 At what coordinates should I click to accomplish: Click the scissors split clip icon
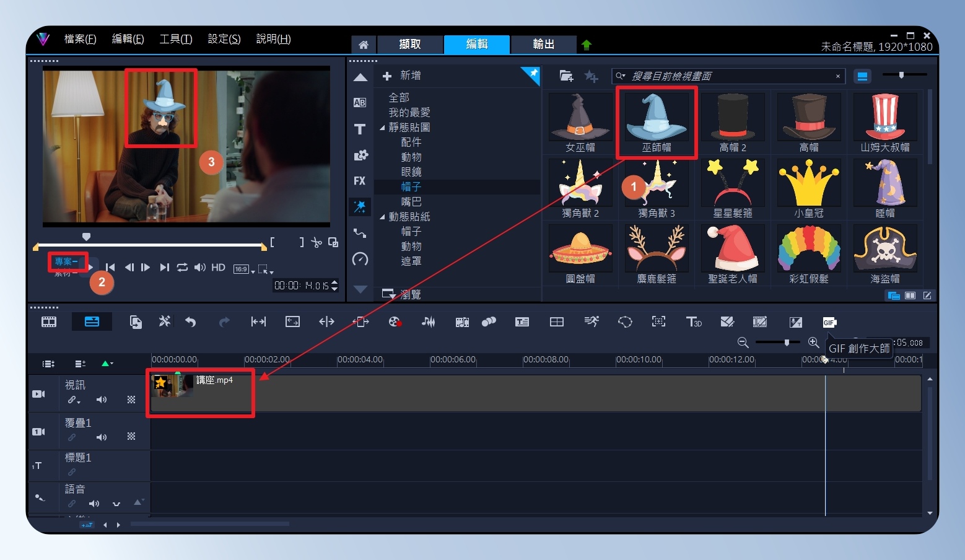click(317, 242)
